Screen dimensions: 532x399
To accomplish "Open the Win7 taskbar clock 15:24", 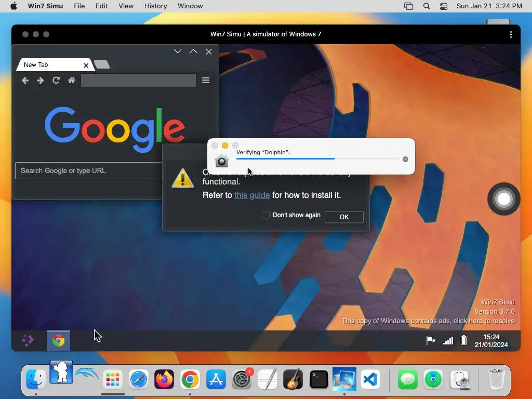I will (491, 341).
